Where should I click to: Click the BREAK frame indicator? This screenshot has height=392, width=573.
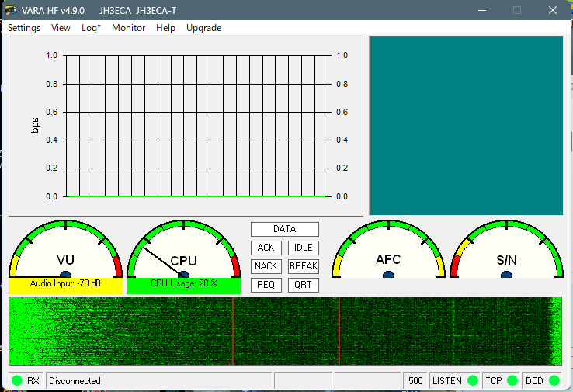(x=303, y=266)
